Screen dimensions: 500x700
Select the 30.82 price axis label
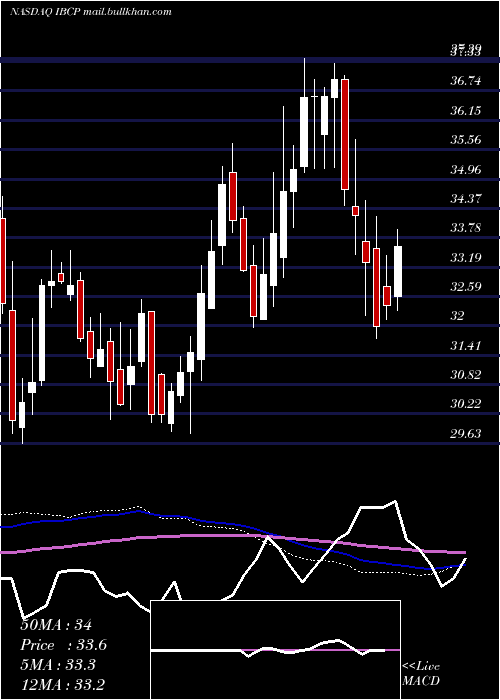(466, 375)
